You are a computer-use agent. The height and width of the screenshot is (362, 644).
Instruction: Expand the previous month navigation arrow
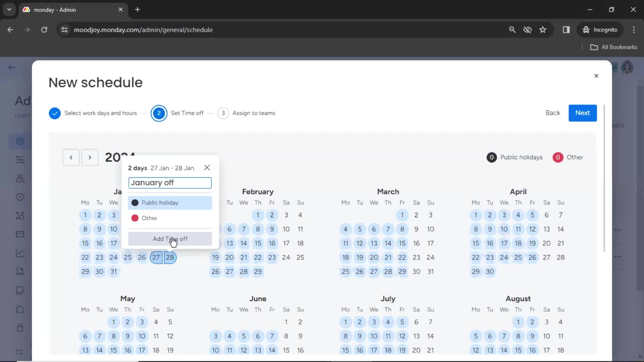click(71, 157)
